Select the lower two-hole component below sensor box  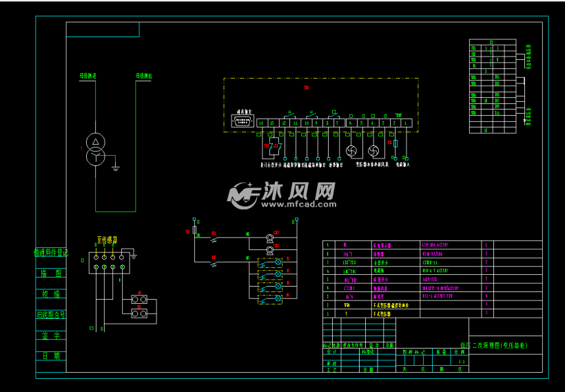pos(139,313)
